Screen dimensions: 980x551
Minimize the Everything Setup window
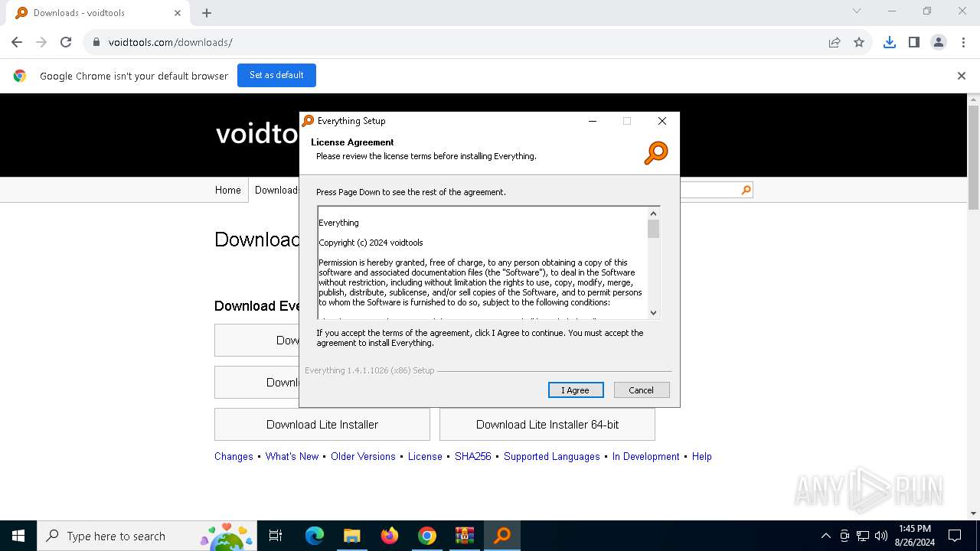point(593,121)
